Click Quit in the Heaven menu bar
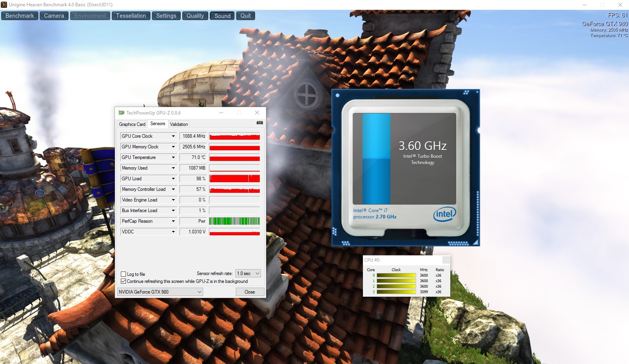The image size is (629, 364). 246,16
